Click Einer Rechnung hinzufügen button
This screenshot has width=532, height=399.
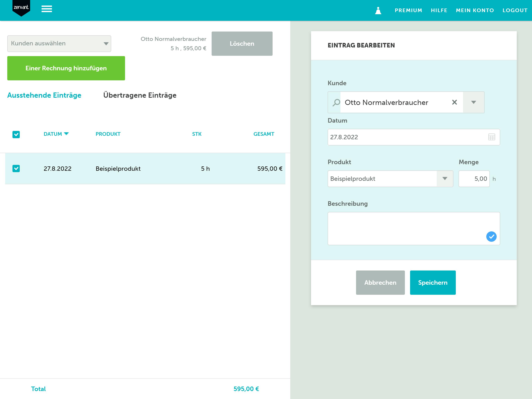pyautogui.click(x=66, y=68)
